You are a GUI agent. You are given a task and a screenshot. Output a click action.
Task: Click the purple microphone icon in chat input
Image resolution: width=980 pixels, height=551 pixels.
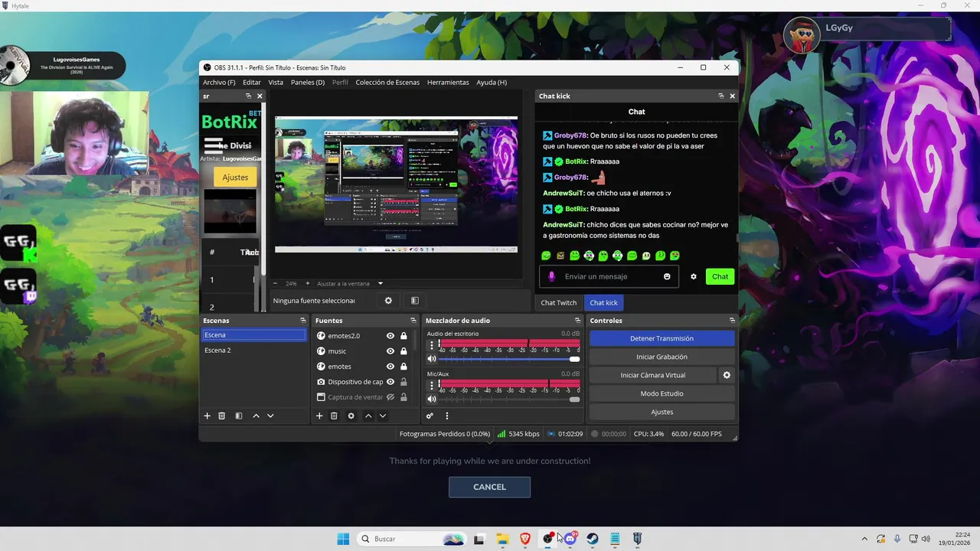pos(551,276)
